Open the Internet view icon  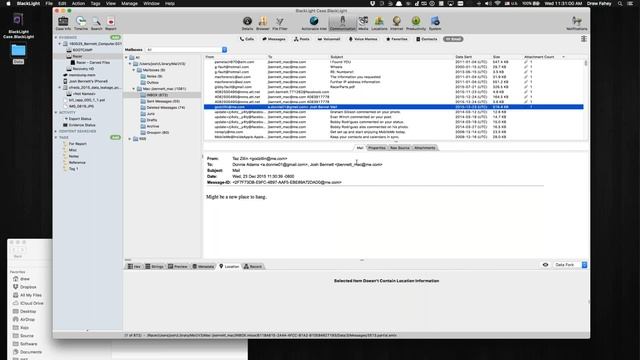(x=396, y=23)
